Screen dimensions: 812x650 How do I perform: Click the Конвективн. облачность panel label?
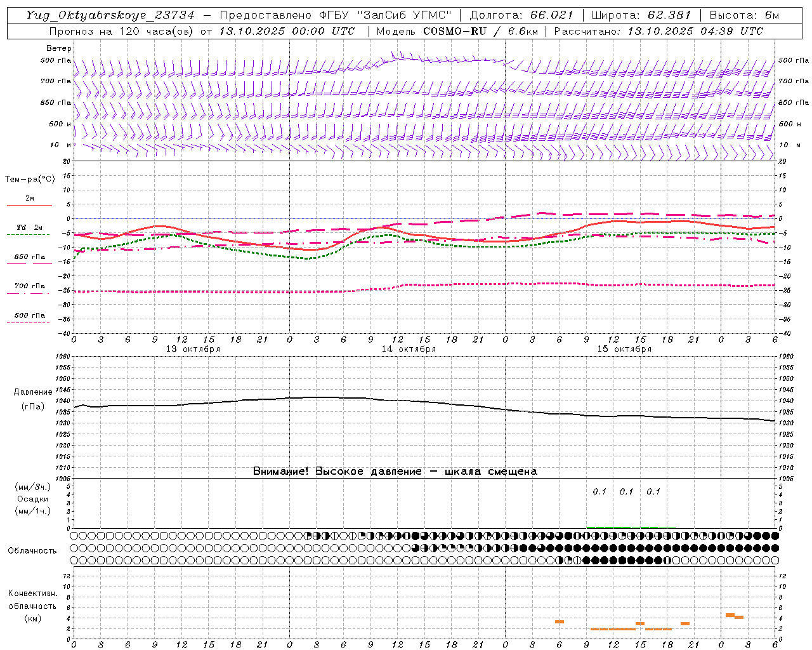tap(32, 606)
